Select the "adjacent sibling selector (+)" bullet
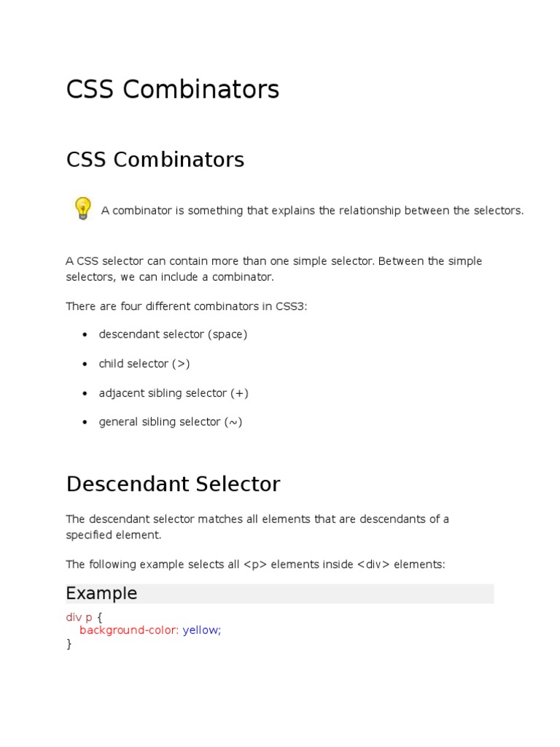The width and height of the screenshot is (560, 747). coord(174,393)
